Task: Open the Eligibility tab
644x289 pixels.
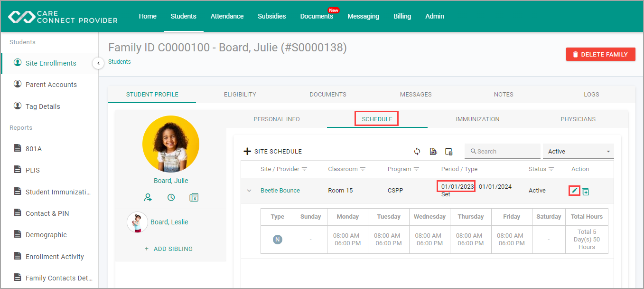Action: click(240, 95)
